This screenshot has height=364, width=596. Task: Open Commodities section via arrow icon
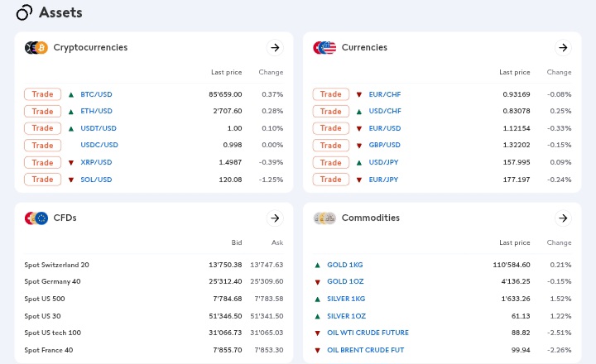point(563,218)
